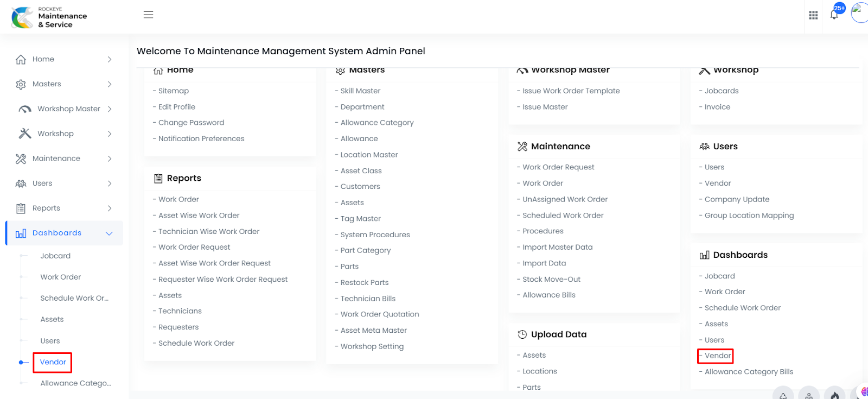Open Tag Master link
Image resolution: width=868 pixels, height=399 pixels.
pyautogui.click(x=361, y=218)
